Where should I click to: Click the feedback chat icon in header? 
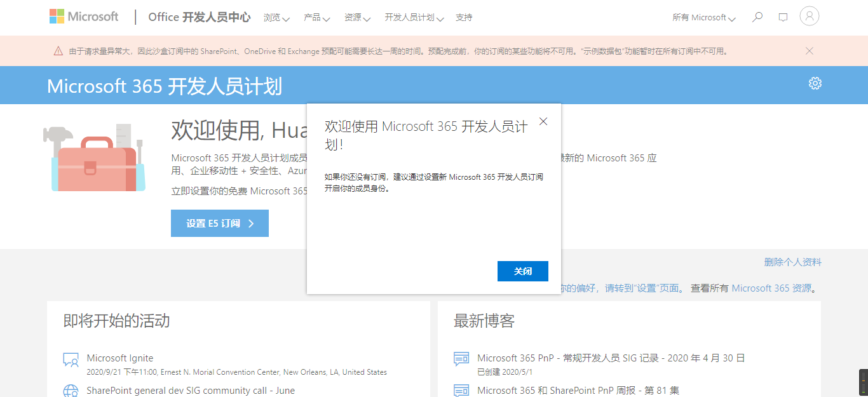pyautogui.click(x=783, y=18)
